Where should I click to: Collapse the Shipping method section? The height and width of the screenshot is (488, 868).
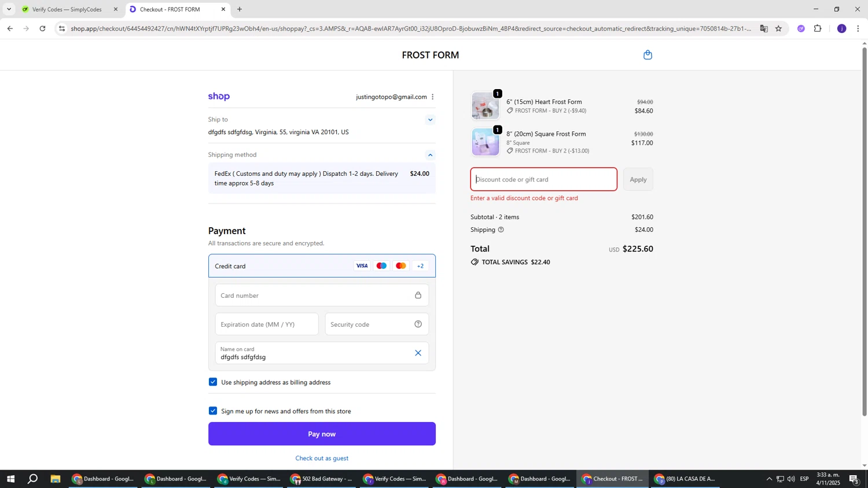[x=430, y=155]
